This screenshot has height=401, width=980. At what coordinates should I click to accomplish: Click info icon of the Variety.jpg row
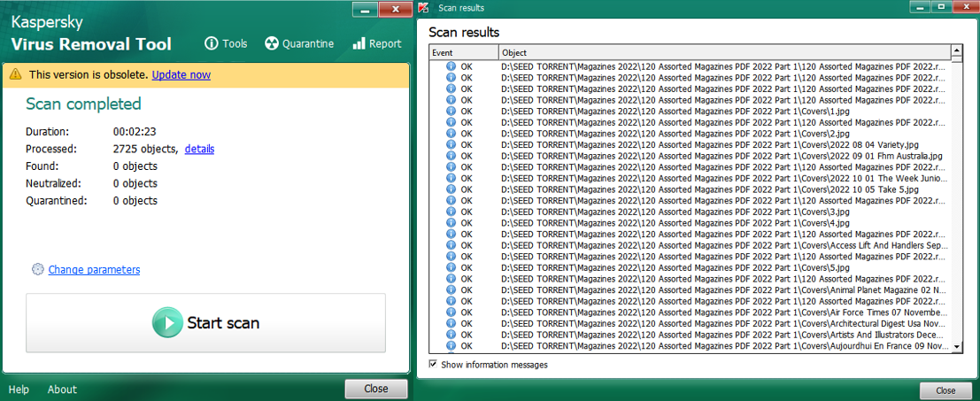(x=451, y=144)
